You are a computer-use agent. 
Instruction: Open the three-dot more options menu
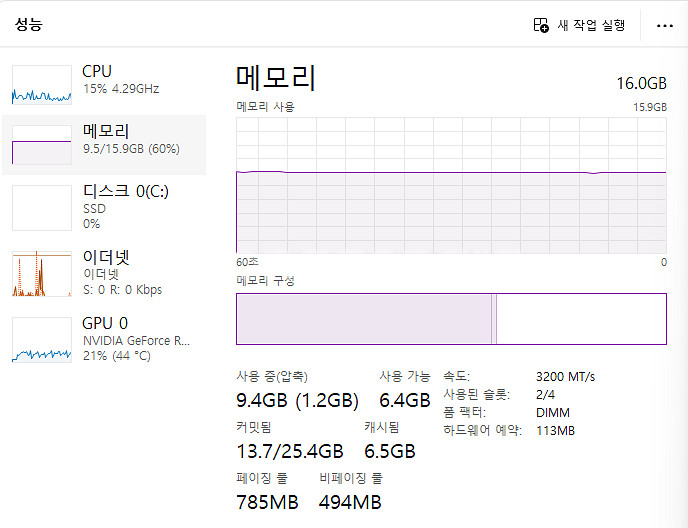pos(665,26)
